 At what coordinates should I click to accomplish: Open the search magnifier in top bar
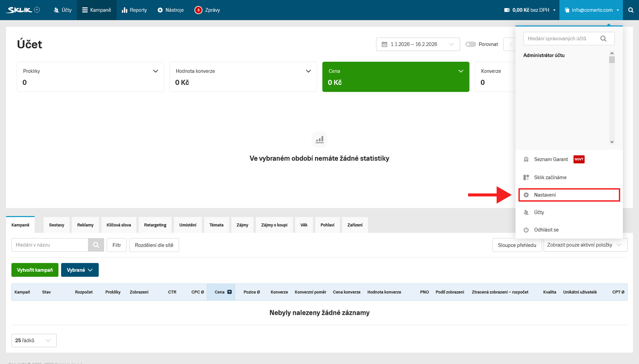(x=631, y=10)
